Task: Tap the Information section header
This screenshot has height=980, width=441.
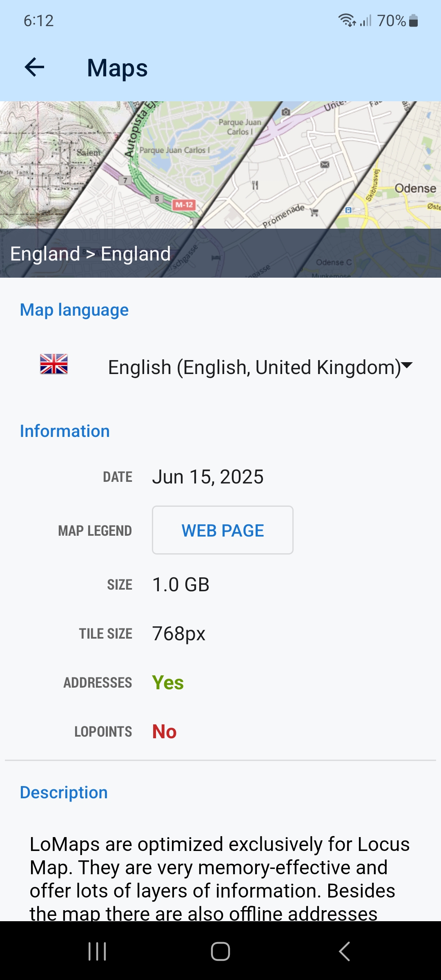Action: click(65, 431)
